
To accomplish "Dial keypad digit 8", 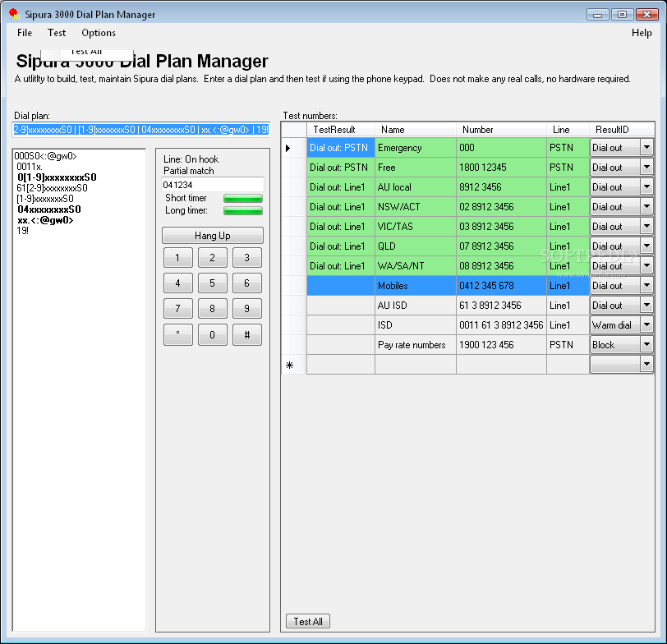I will point(212,308).
